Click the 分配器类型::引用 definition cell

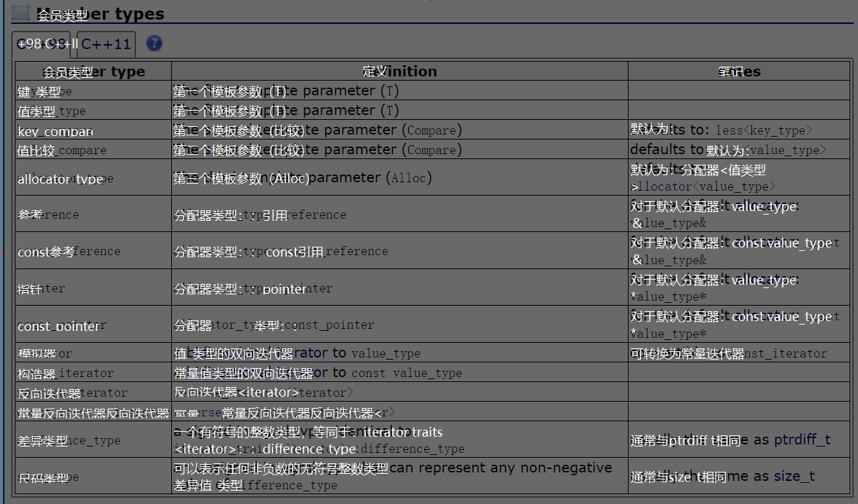(x=400, y=214)
